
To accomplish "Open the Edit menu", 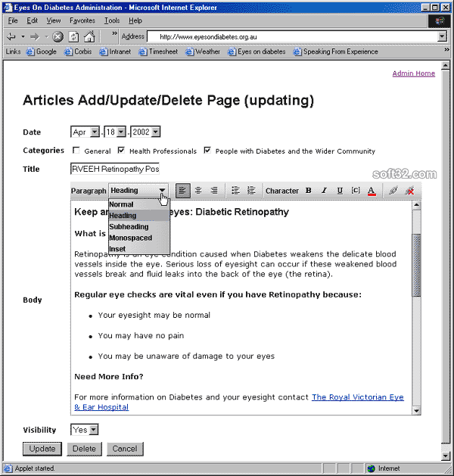I will (x=32, y=20).
